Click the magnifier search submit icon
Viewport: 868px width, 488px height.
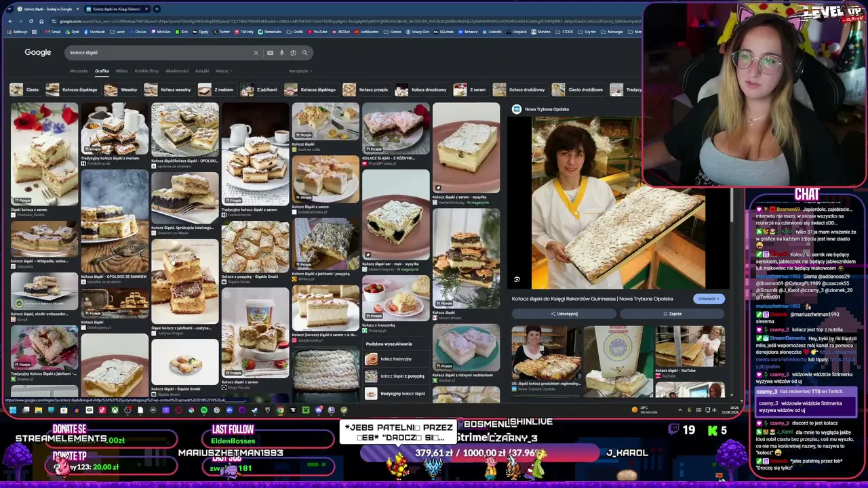tap(304, 53)
